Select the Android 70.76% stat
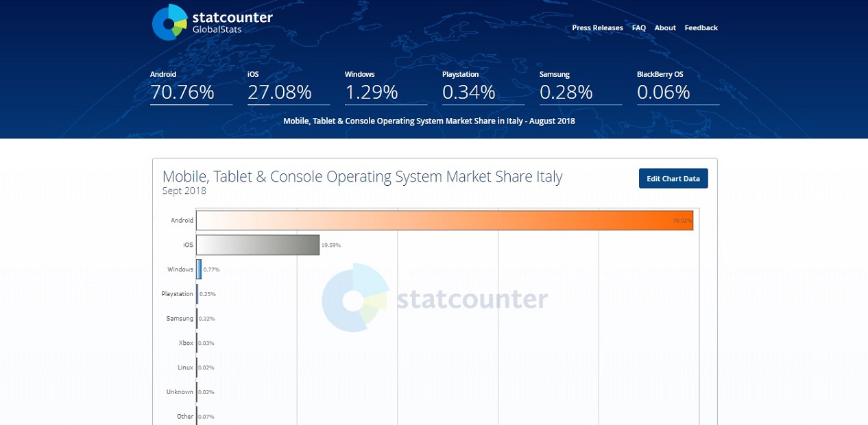The height and width of the screenshot is (425, 868). click(x=191, y=87)
